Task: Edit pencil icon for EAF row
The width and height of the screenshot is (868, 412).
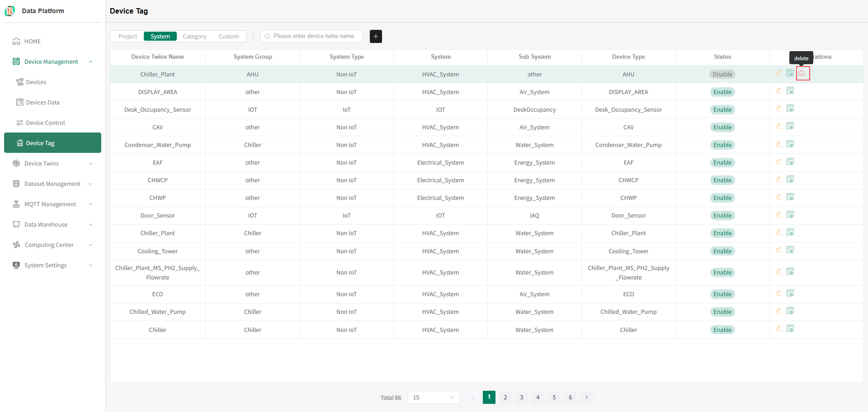Action: click(779, 161)
